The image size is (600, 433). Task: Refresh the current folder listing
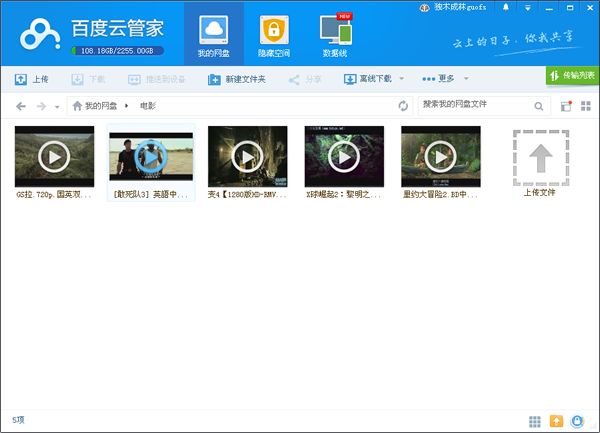point(403,106)
